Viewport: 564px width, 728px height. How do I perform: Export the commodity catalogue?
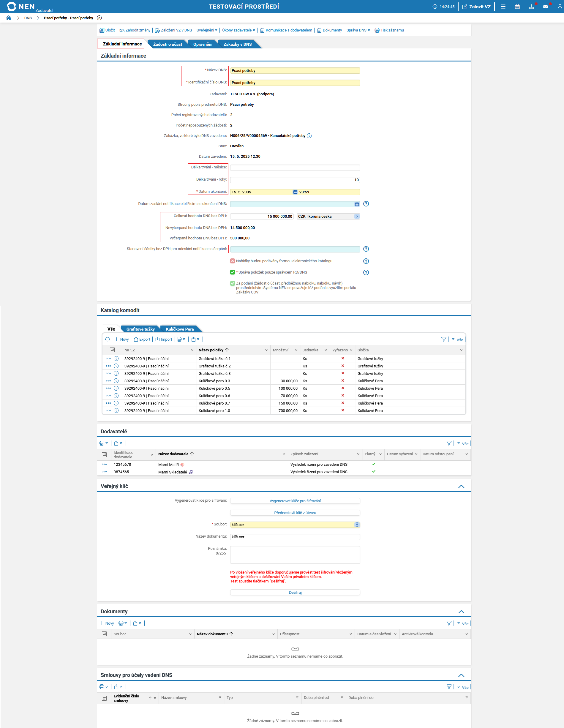[x=142, y=339]
